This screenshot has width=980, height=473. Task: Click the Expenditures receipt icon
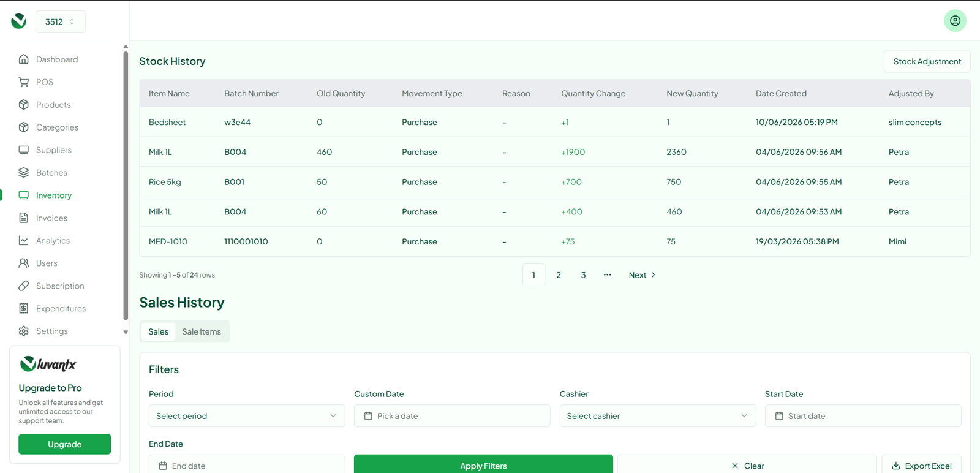tap(24, 309)
